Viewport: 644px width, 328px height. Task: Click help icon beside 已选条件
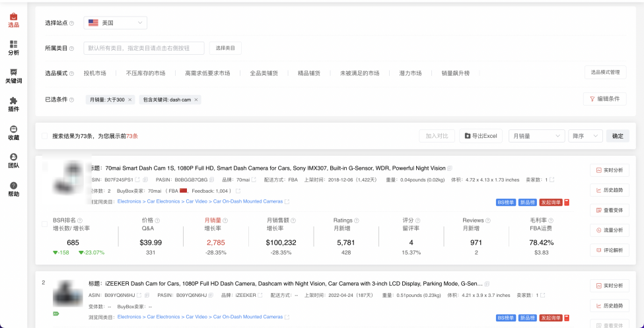pos(72,100)
